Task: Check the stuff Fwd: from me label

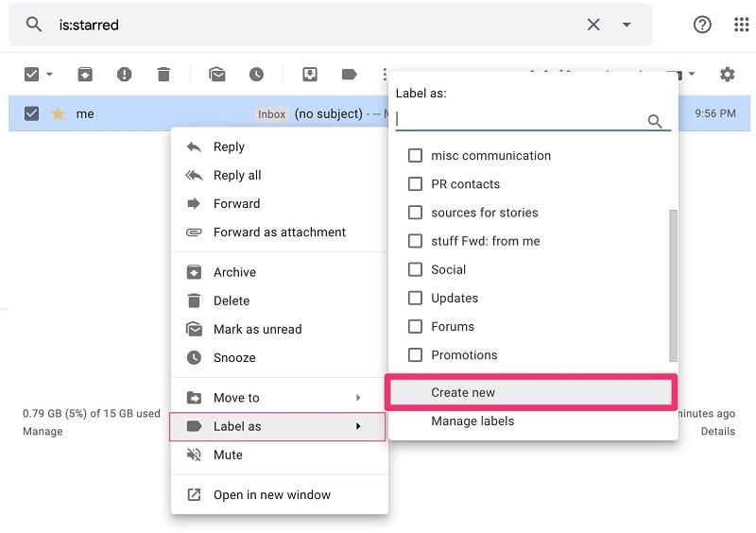Action: [x=415, y=241]
